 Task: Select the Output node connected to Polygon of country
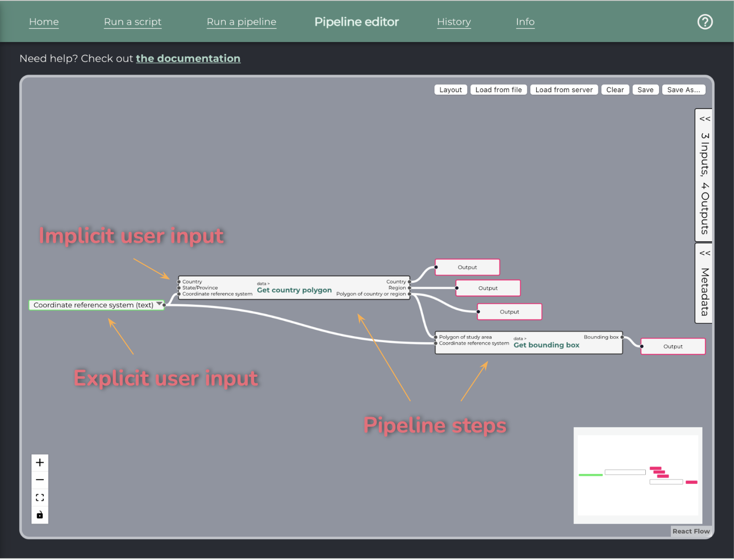pyautogui.click(x=509, y=312)
